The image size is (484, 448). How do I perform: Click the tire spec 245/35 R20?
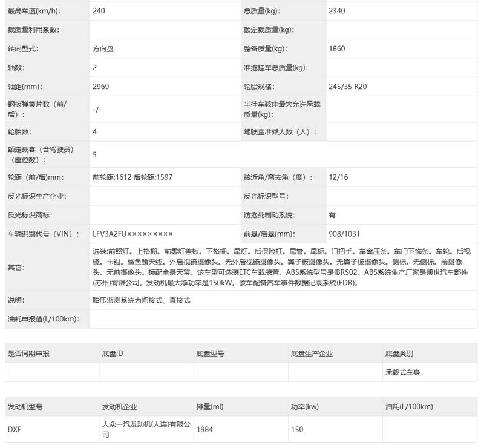tap(347, 87)
